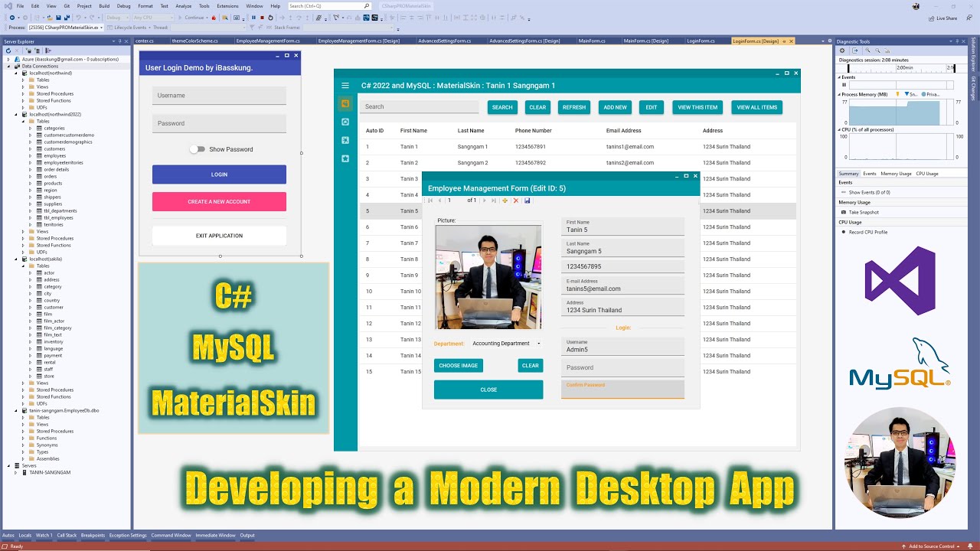Pin the Diagnostic Tools panel
Screen dimensions: 980x551
coord(957,41)
